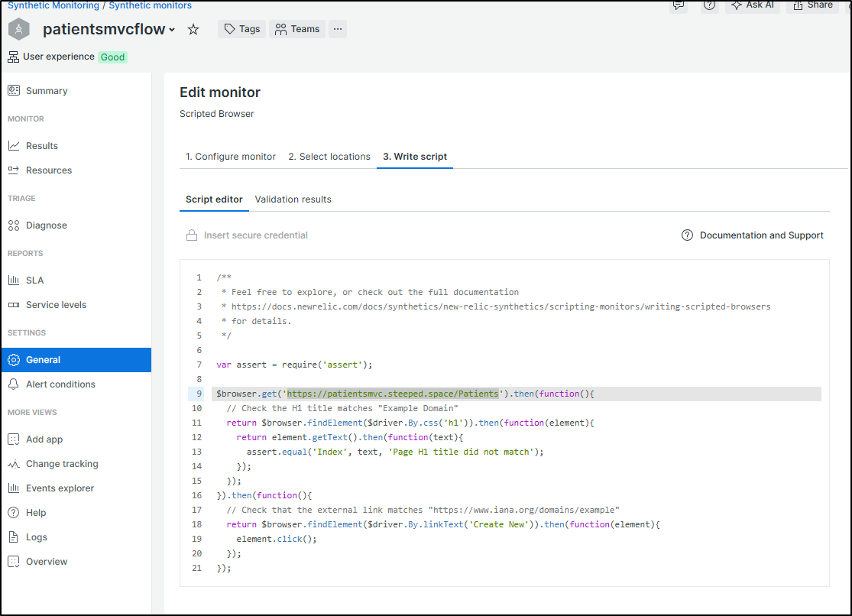Follow the Synthetic monitors breadcrumb link
This screenshot has height=616, width=852.
(150, 5)
